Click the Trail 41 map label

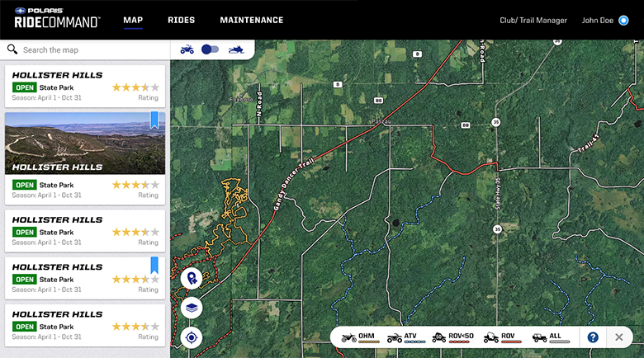coord(588,144)
